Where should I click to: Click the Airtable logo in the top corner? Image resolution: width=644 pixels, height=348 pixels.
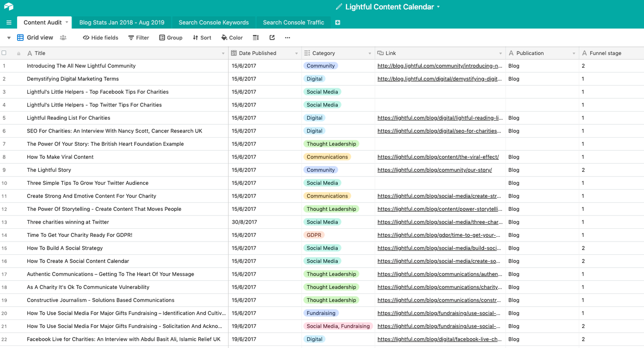(9, 7)
